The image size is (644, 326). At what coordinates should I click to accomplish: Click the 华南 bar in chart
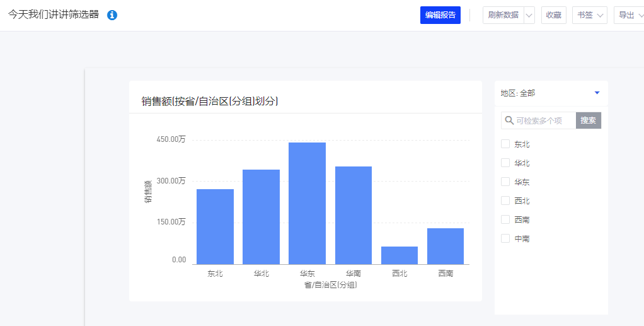click(x=353, y=215)
